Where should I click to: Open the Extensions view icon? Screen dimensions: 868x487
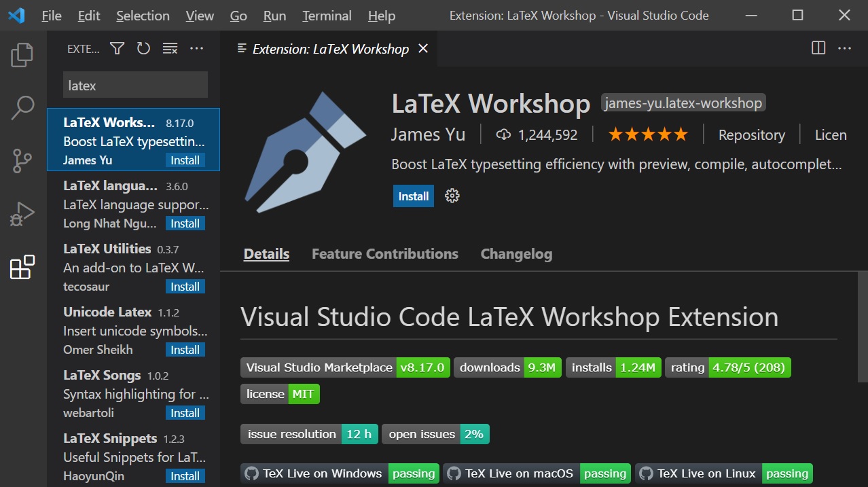coord(22,267)
